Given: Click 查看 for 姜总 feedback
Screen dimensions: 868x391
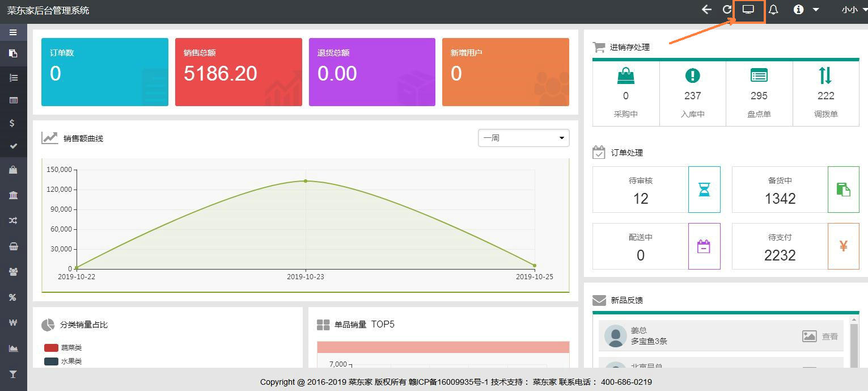Looking at the screenshot, I should (829, 337).
